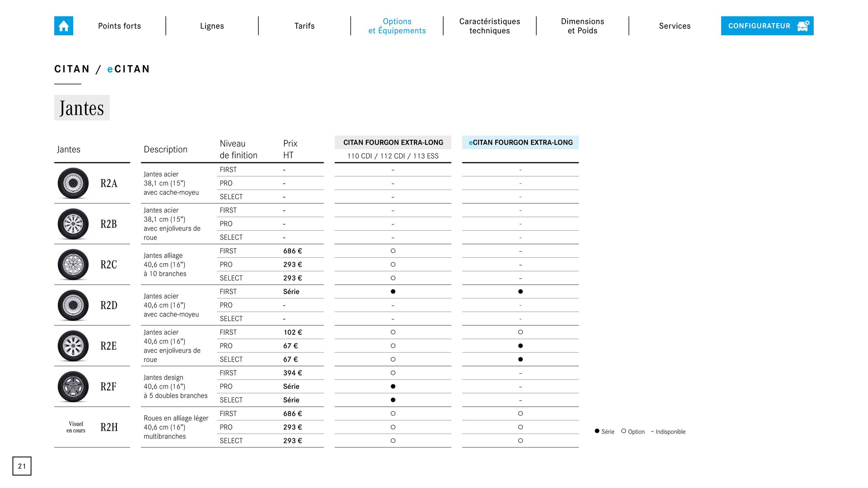This screenshot has width=868, height=488.
Task: Click the R2B wheel thumbnail
Action: coord(73,224)
